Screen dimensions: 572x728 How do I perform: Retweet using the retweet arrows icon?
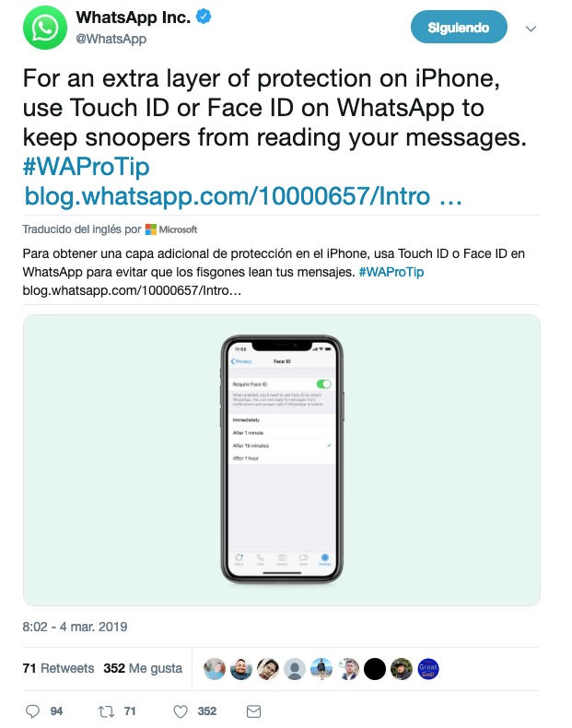pos(106,710)
